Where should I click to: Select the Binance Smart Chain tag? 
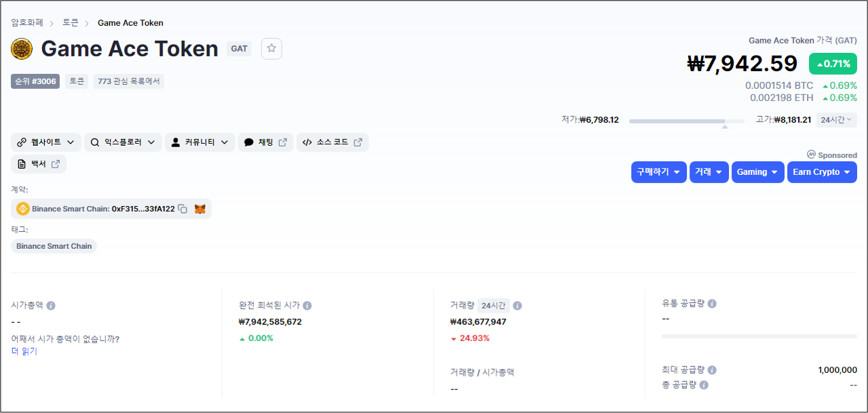pyautogui.click(x=54, y=246)
